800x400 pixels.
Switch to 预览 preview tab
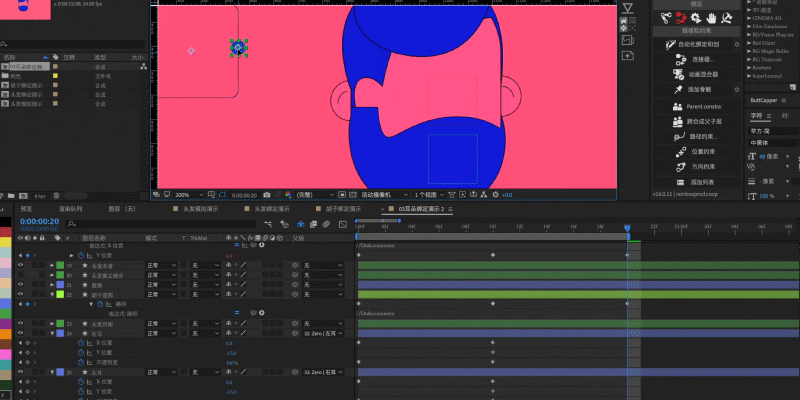tap(26, 209)
